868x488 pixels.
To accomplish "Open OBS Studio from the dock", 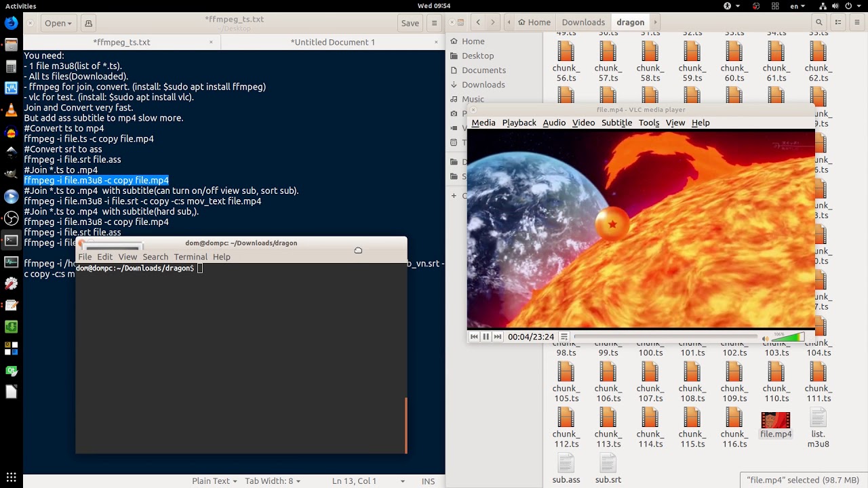I will click(x=11, y=218).
